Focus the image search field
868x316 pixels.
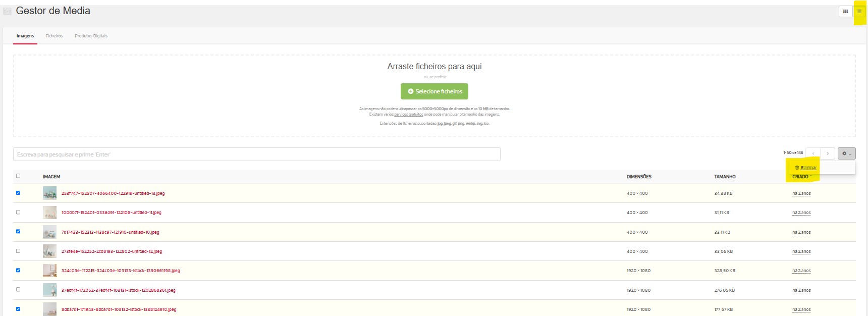point(256,154)
